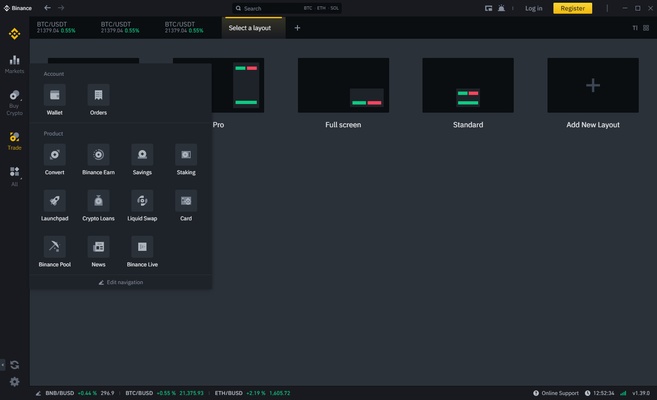This screenshot has width=657, height=400.
Task: Click the BTC/BUSD ticker in status bar
Action: coord(164,393)
